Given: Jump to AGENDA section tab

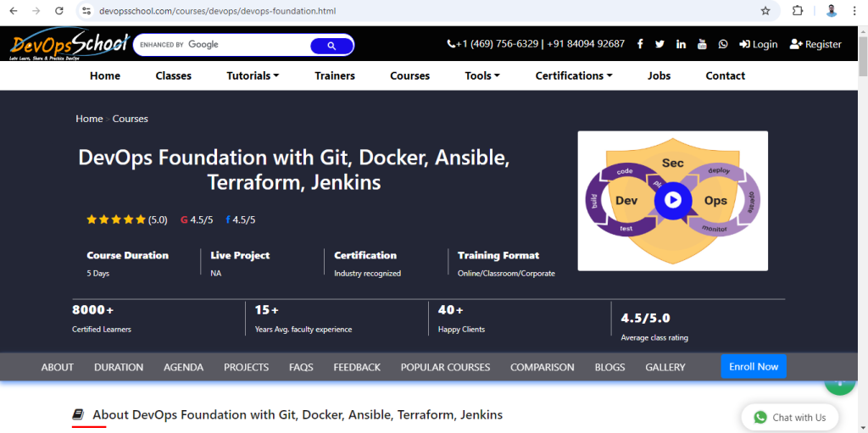Looking at the screenshot, I should point(183,367).
